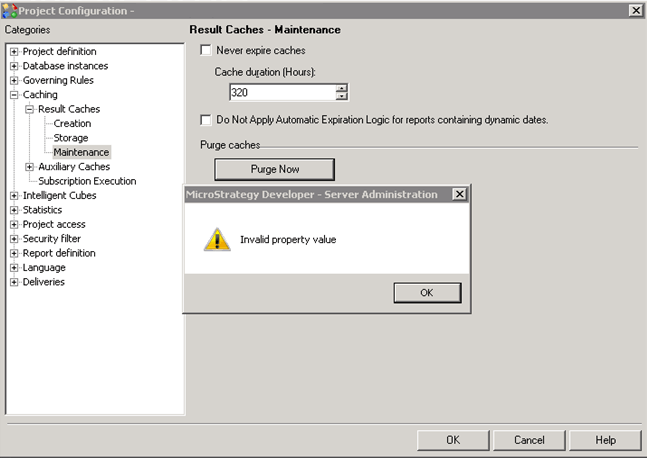The image size is (647, 458).
Task: Select the Storage tree item
Action: (x=71, y=138)
